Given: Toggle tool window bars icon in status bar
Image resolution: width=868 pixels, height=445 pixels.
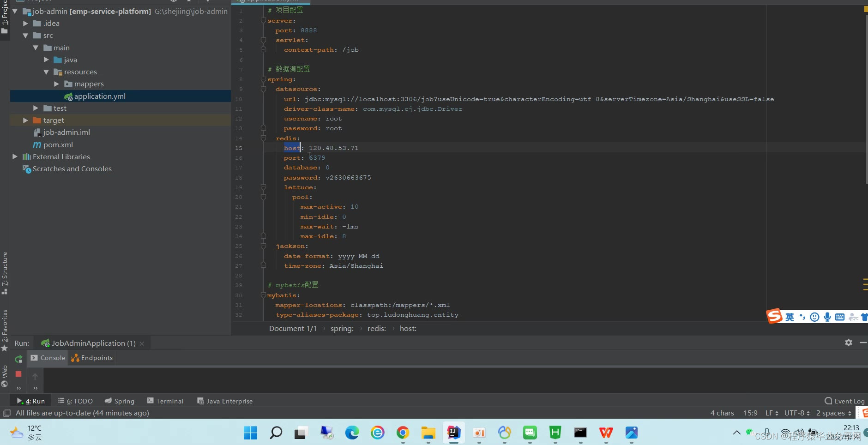Looking at the screenshot, I should pyautogui.click(x=7, y=413).
